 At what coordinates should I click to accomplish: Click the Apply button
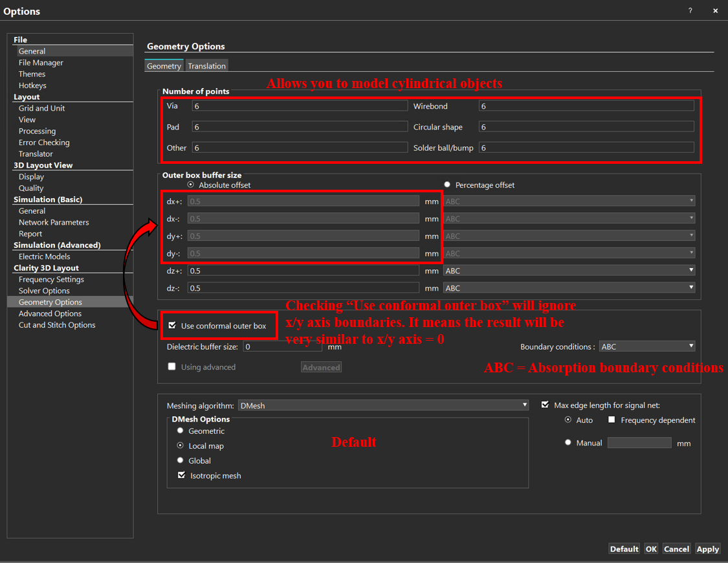[707, 549]
